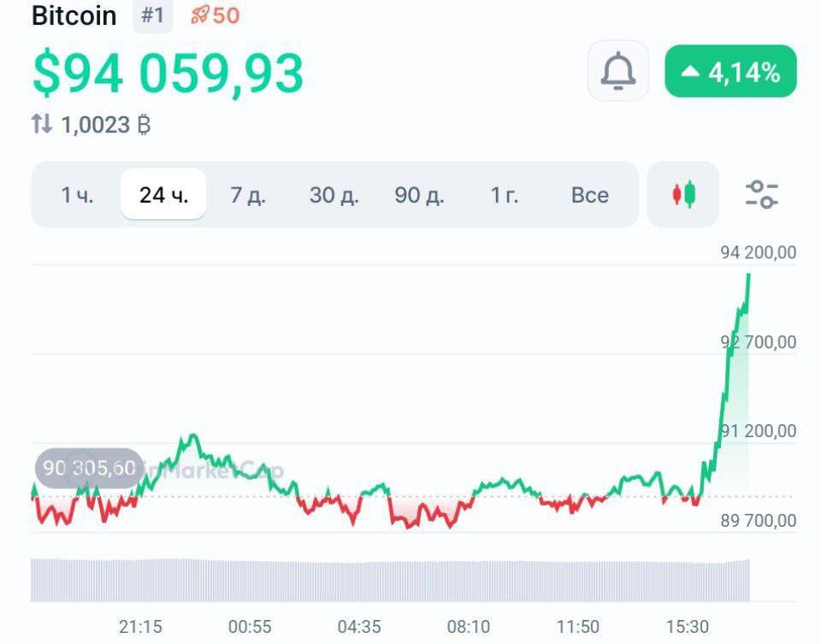The image size is (821, 644).
Task: Click the price alert bell icon
Action: pos(618,71)
